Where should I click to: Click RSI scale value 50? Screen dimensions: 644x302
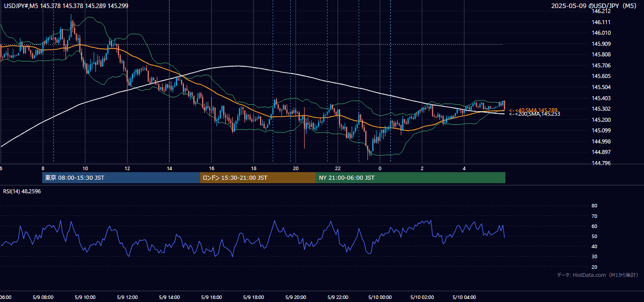click(x=594, y=236)
